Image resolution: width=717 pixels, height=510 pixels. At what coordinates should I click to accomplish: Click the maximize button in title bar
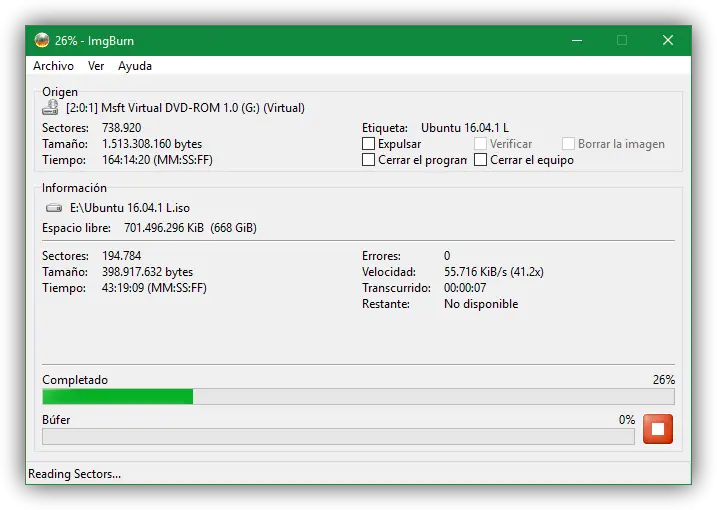click(622, 40)
